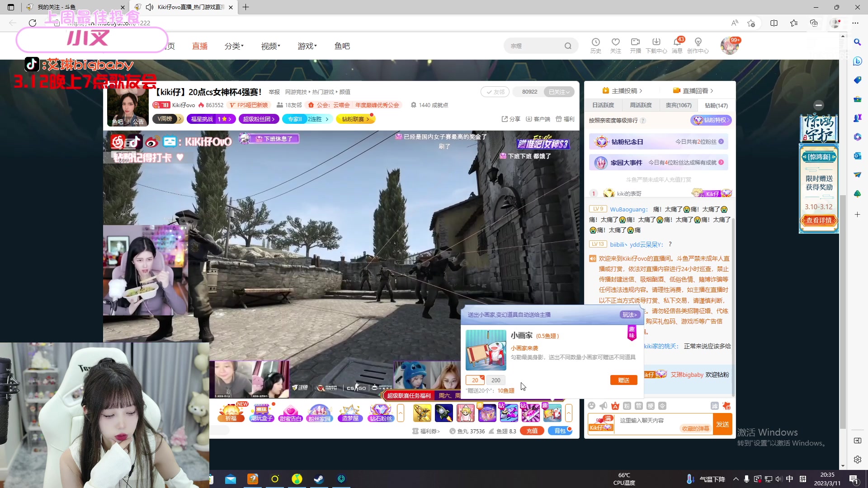
Task: Expand the 分类 category dropdown
Action: click(x=234, y=46)
